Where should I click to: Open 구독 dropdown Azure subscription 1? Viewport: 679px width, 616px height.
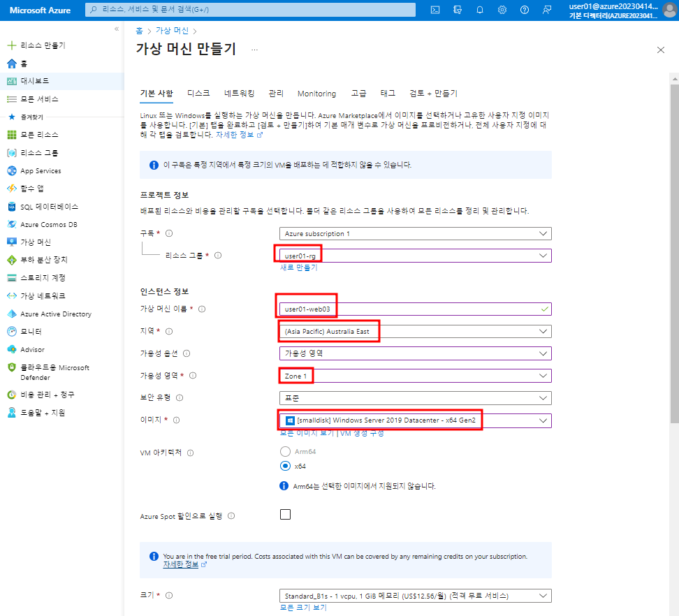(415, 234)
